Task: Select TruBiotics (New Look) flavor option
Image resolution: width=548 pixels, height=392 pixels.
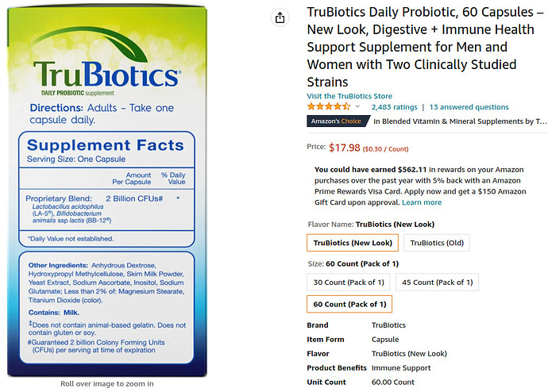Action: click(353, 243)
